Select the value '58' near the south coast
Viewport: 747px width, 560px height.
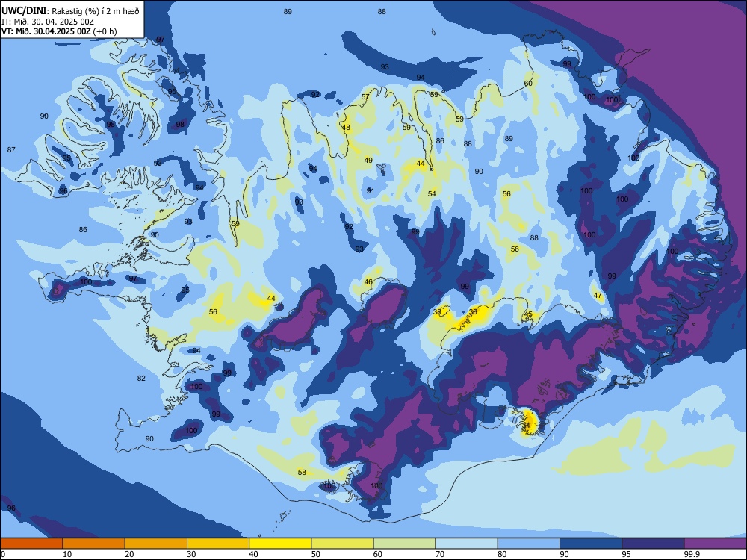tap(302, 473)
